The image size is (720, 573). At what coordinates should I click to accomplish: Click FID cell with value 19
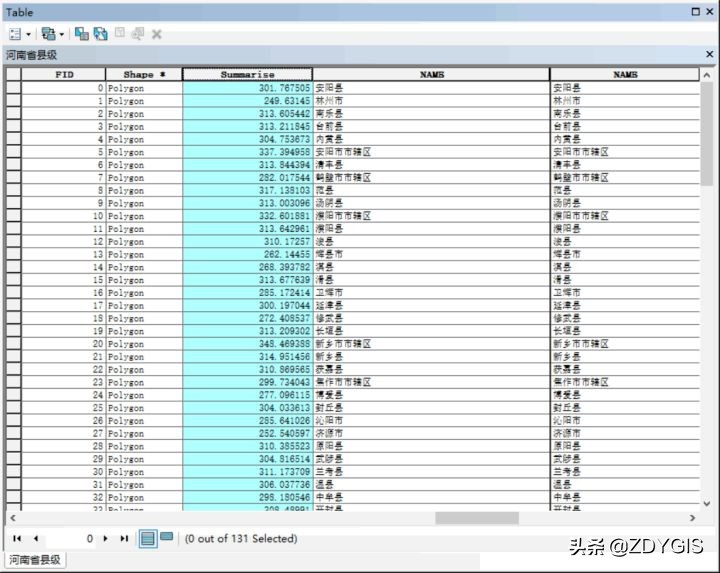pos(64,331)
